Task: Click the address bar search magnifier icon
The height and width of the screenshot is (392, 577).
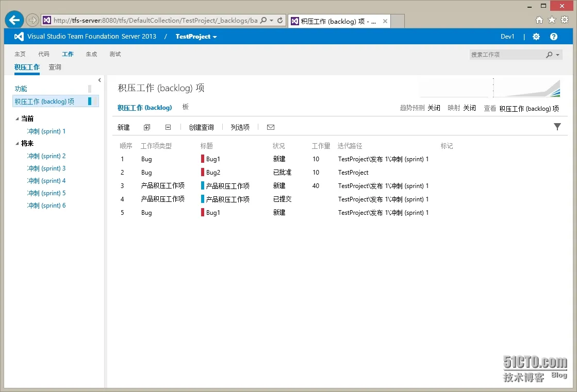Action: tap(263, 20)
